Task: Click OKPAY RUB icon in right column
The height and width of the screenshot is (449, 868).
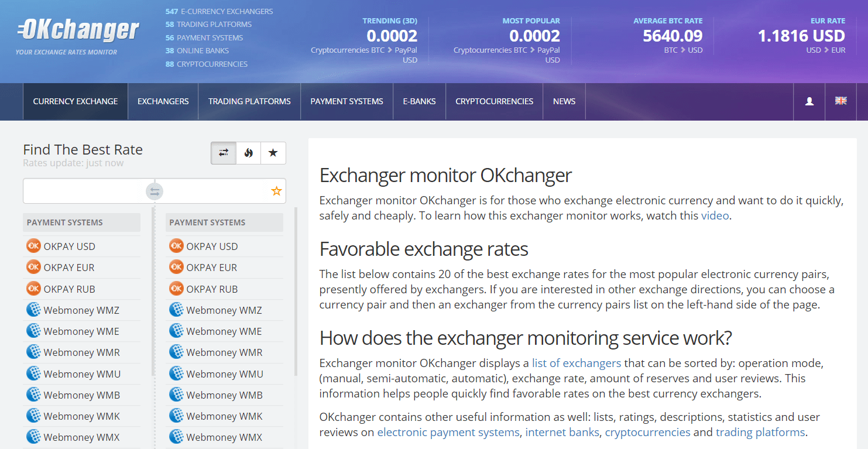Action: 176,289
